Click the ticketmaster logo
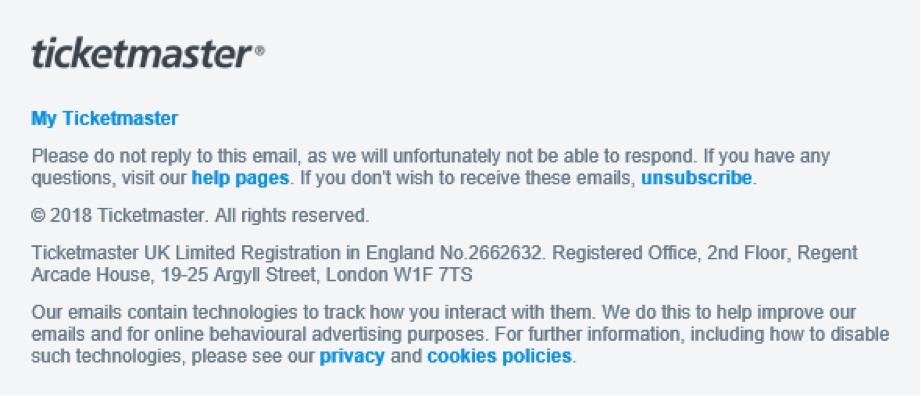This screenshot has width=921, height=396. pyautogui.click(x=142, y=53)
